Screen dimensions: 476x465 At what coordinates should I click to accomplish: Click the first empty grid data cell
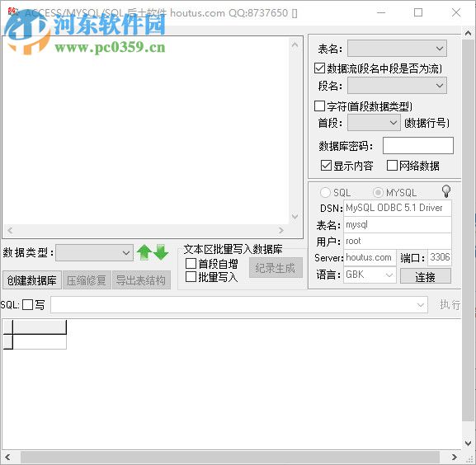[40, 342]
